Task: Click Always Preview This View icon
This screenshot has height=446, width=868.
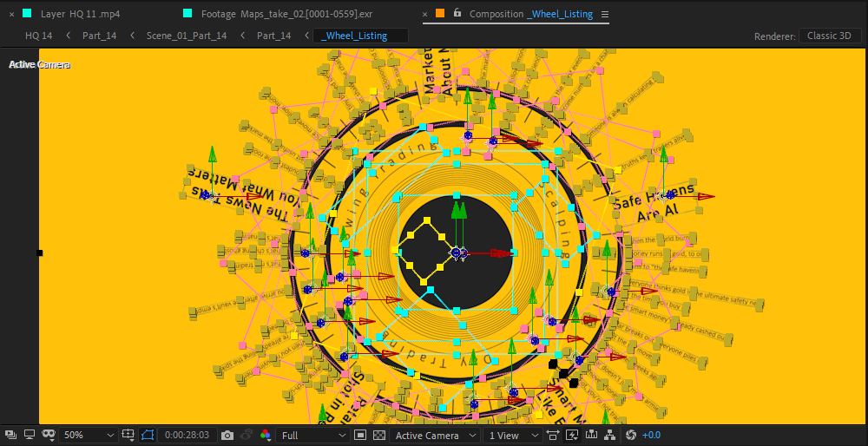Action: coord(10,435)
